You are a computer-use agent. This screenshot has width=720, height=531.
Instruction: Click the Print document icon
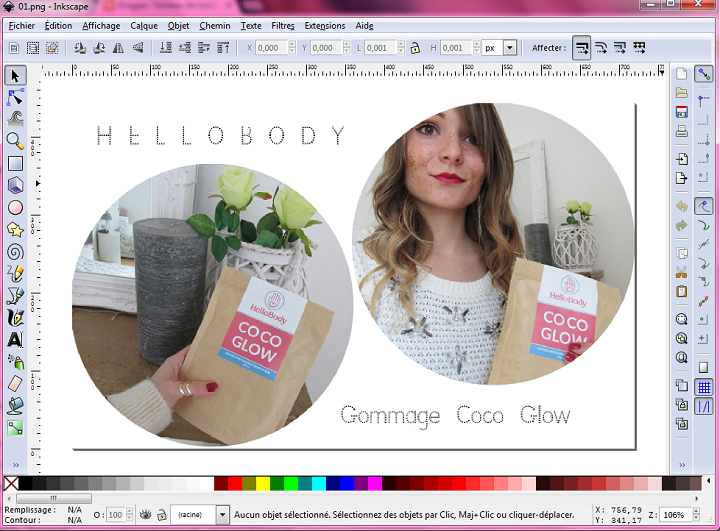[681, 131]
